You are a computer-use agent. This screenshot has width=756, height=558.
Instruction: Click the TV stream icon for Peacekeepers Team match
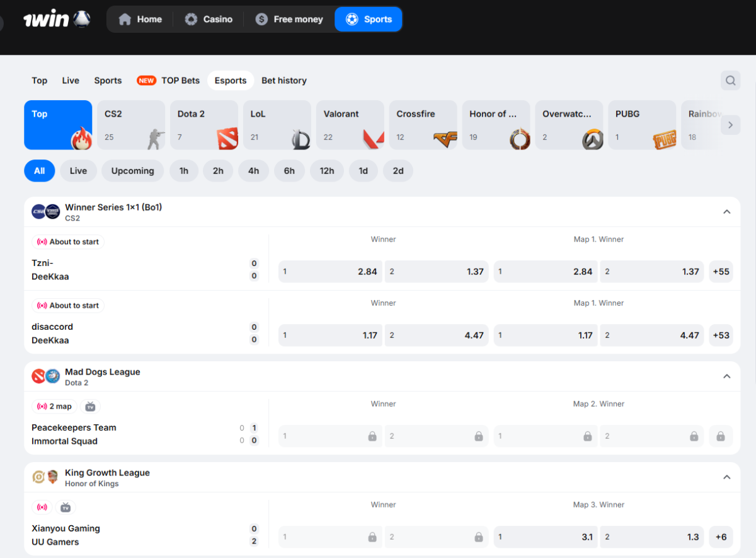click(x=91, y=407)
